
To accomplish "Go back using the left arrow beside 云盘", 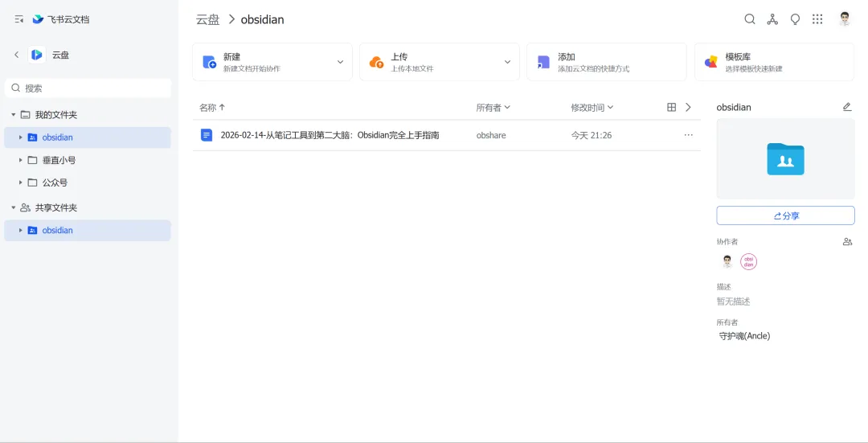I will 17,54.
